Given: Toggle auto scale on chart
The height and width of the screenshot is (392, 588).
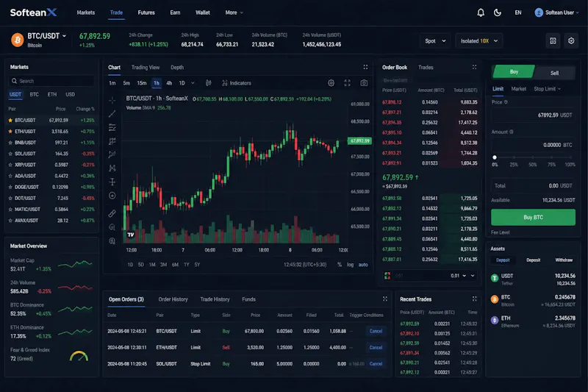Looking at the screenshot, I should 363,265.
